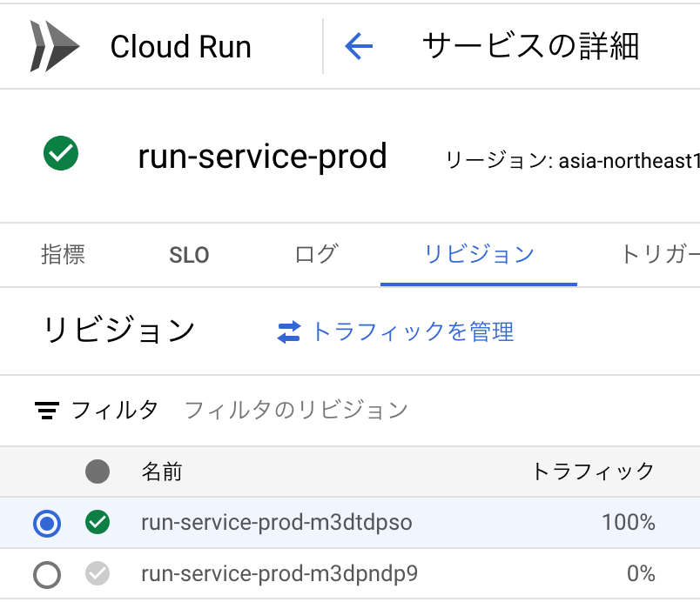This screenshot has height=602, width=700.
Task: Open the 指標 tab
Action: (x=63, y=255)
